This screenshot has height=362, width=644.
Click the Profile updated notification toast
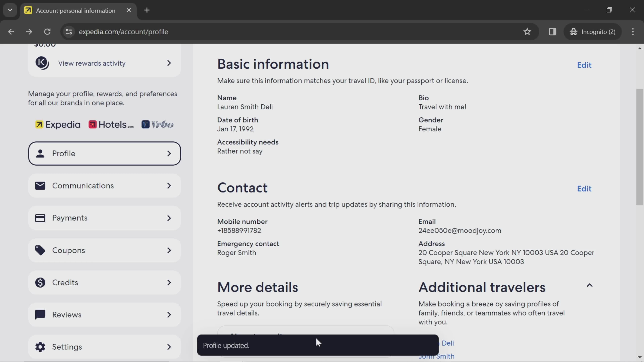point(318,345)
